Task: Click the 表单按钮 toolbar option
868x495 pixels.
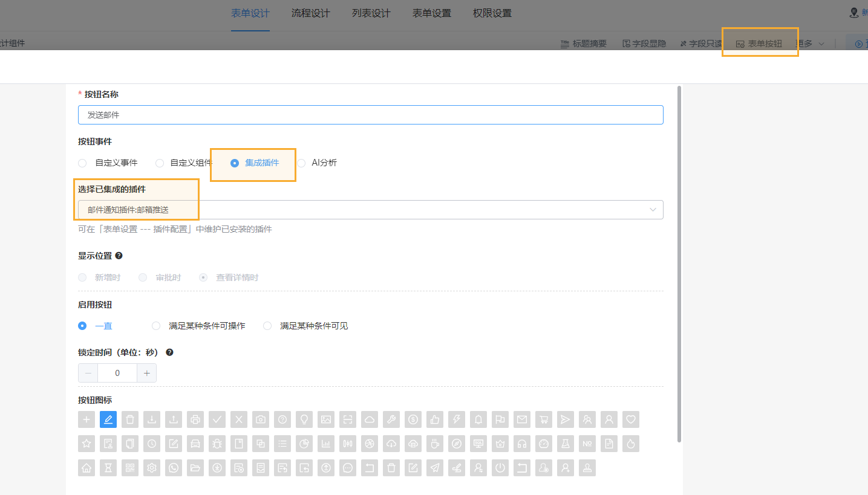Action: pos(760,43)
